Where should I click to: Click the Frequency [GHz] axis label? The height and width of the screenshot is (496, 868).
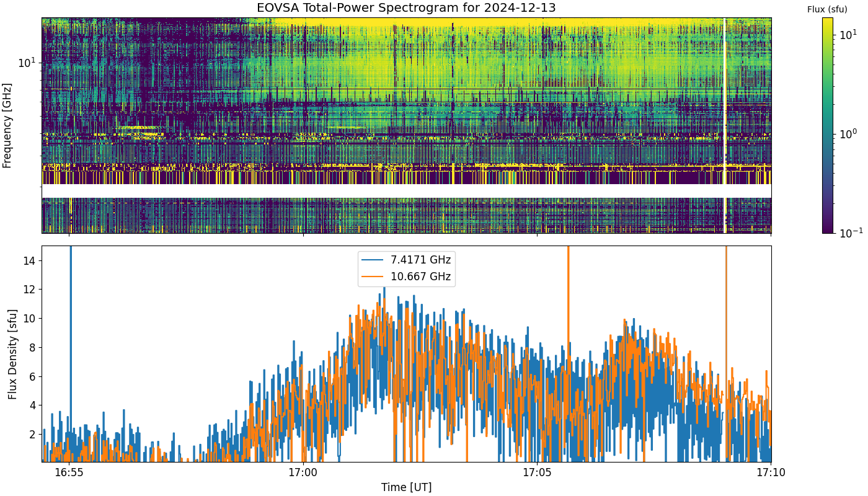[7, 126]
